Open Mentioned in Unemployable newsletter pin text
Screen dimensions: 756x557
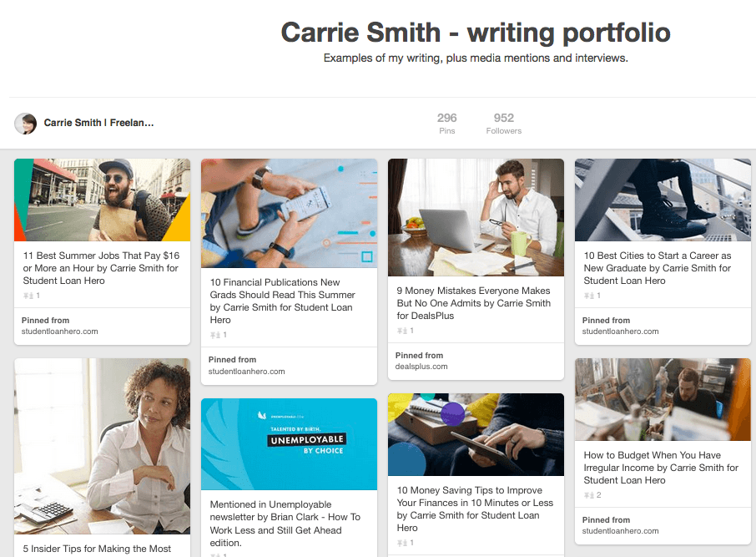pyautogui.click(x=285, y=524)
